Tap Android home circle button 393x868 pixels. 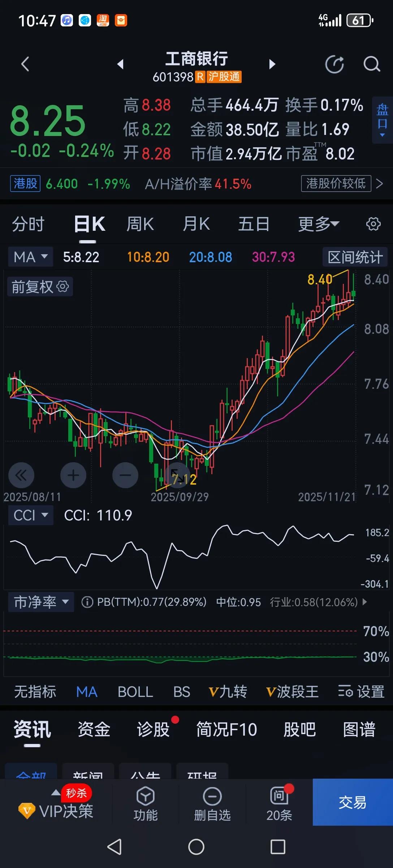coord(196,847)
